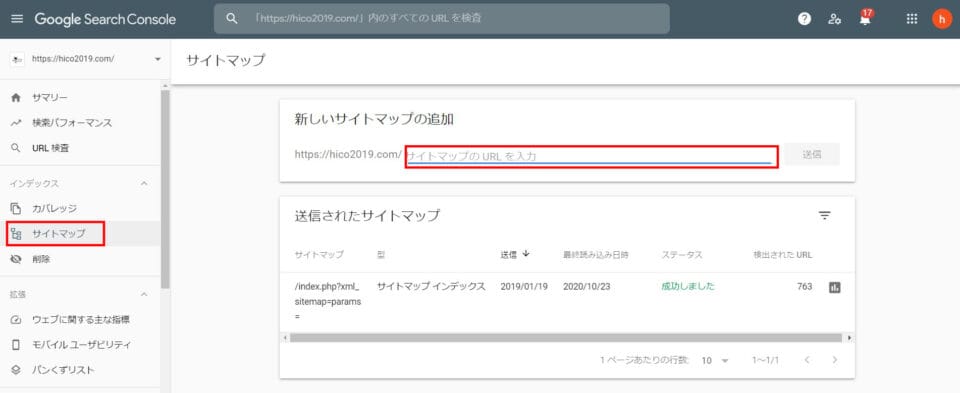Open the Google apps grid
Viewport: 960px width, 393px height.
[x=912, y=19]
